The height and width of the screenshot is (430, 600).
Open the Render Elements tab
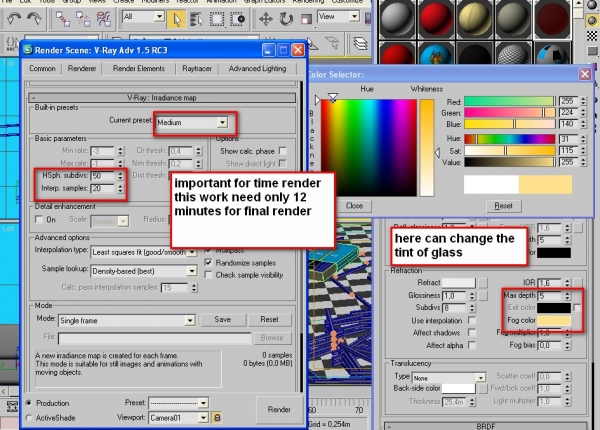pos(139,68)
